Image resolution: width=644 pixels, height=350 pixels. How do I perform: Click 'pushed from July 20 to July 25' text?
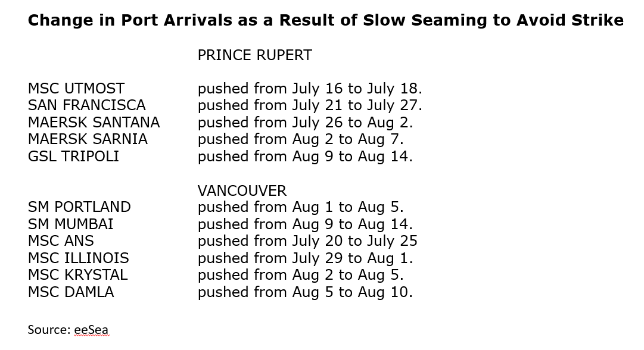pyautogui.click(x=307, y=241)
